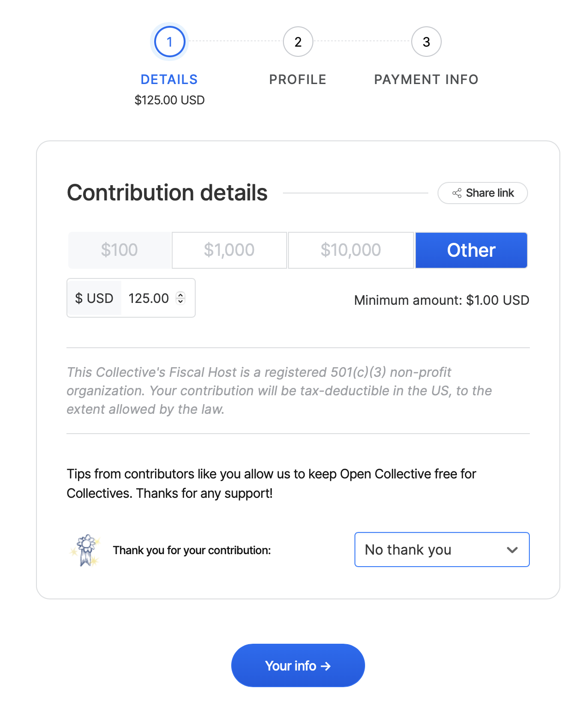588x713 pixels.
Task: Switch to the PROFILE step
Action: (298, 79)
